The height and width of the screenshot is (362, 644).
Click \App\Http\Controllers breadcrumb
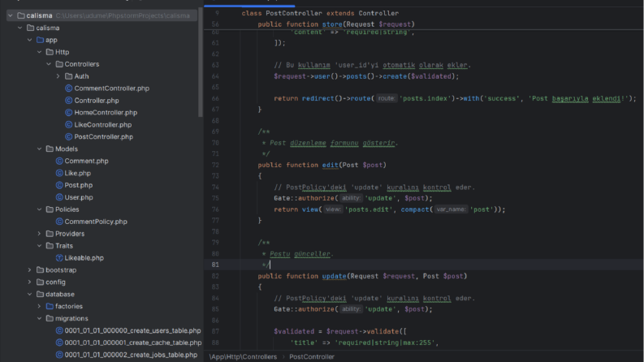tap(243, 356)
